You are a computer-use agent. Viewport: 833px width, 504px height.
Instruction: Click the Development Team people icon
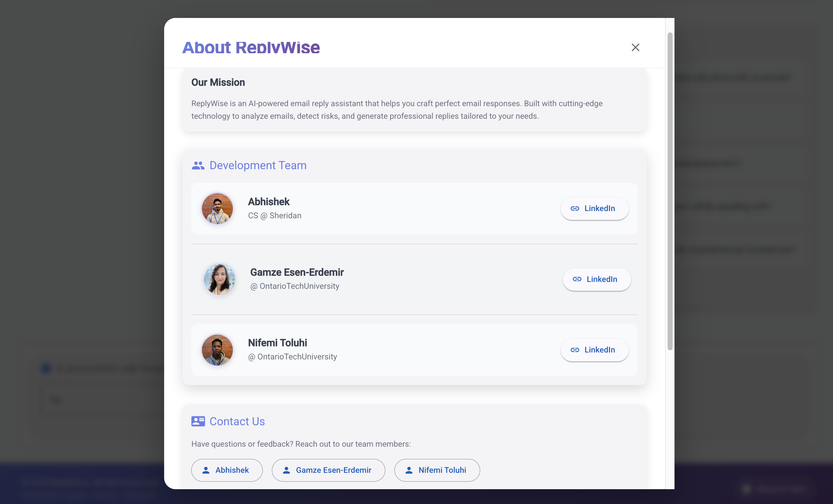[198, 165]
